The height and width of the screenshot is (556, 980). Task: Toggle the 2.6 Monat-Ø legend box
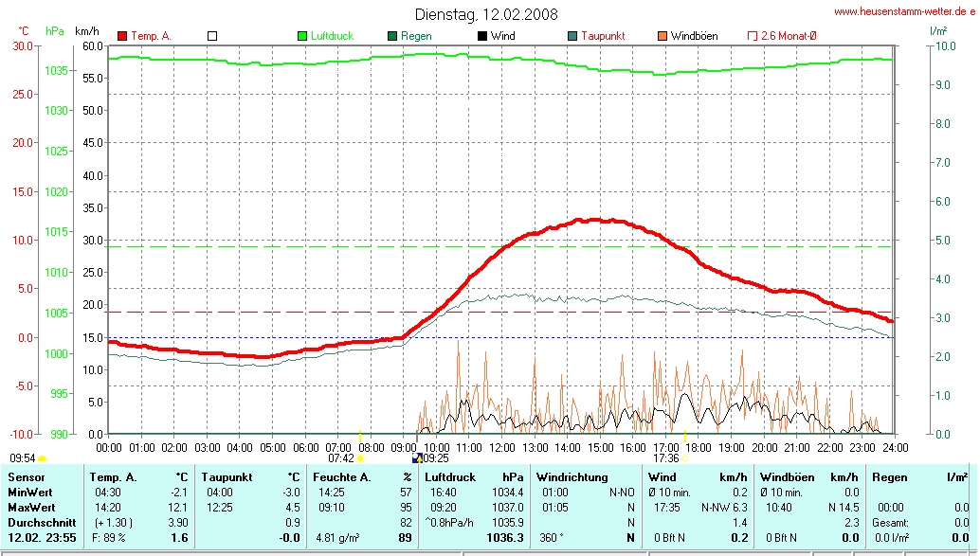pyautogui.click(x=753, y=36)
